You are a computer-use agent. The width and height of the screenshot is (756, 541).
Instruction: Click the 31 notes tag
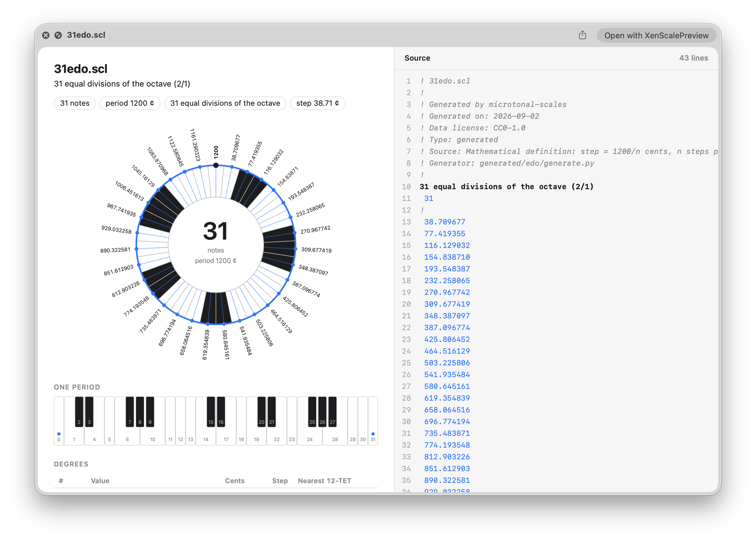click(75, 103)
